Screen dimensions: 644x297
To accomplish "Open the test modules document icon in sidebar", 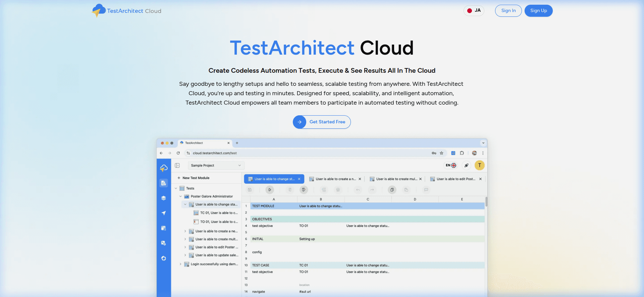I will 164,183.
